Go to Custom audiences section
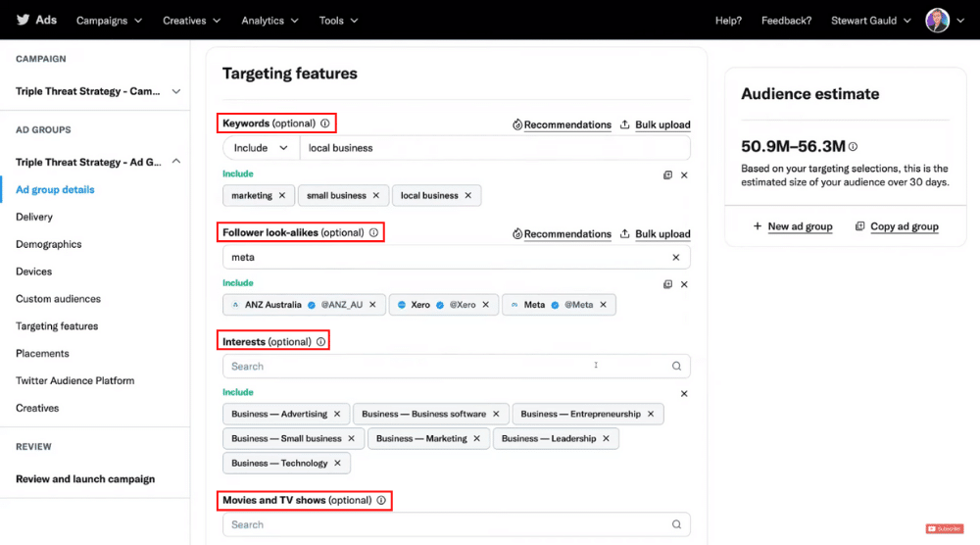980x545 pixels. 58,299
